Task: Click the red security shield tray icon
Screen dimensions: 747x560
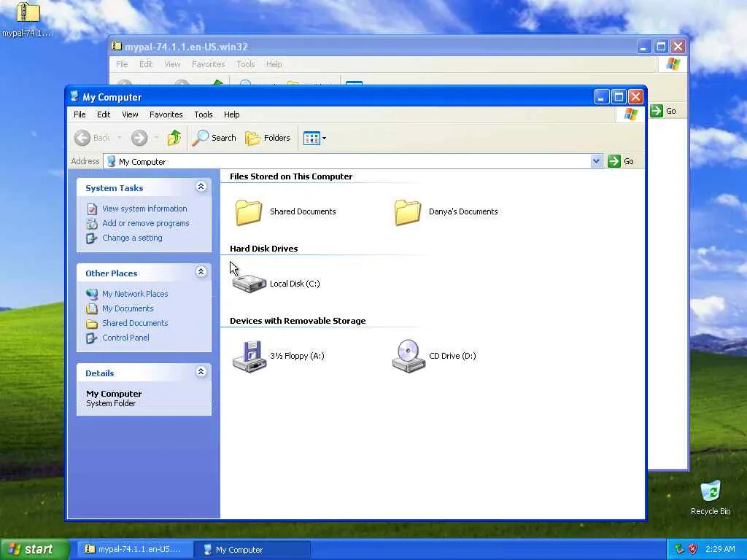Action: [x=692, y=549]
